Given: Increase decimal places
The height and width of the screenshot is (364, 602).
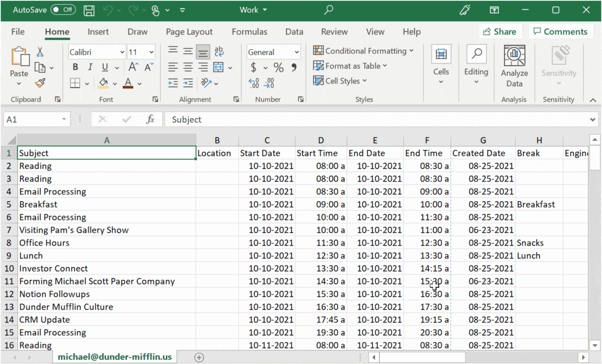Looking at the screenshot, I should 254,83.
